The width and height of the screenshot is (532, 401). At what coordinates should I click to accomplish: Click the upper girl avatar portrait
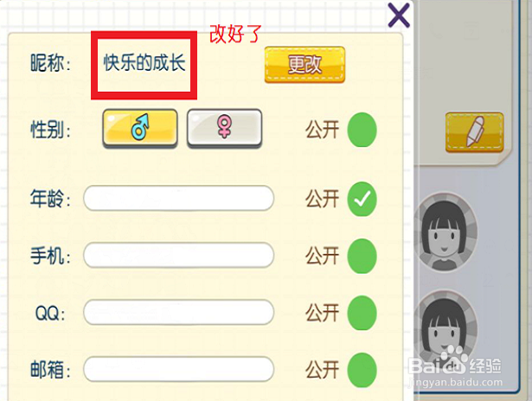coord(445,232)
